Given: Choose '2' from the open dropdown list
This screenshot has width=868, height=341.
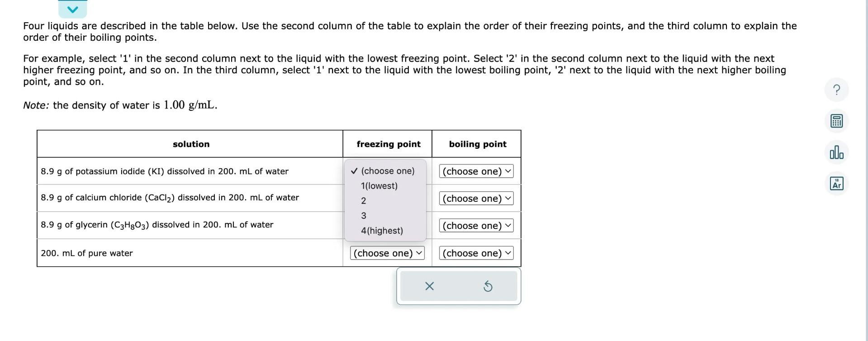Looking at the screenshot, I should click(x=363, y=200).
